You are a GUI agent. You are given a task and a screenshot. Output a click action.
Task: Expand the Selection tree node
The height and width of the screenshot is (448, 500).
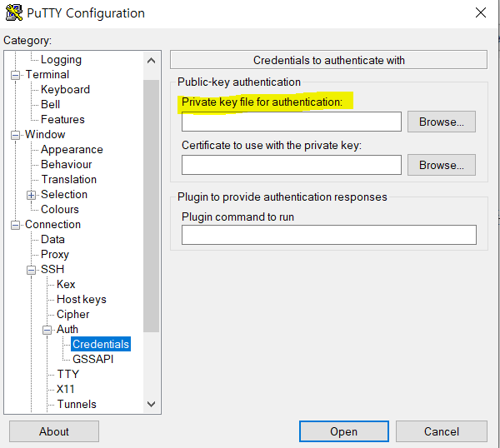click(31, 195)
